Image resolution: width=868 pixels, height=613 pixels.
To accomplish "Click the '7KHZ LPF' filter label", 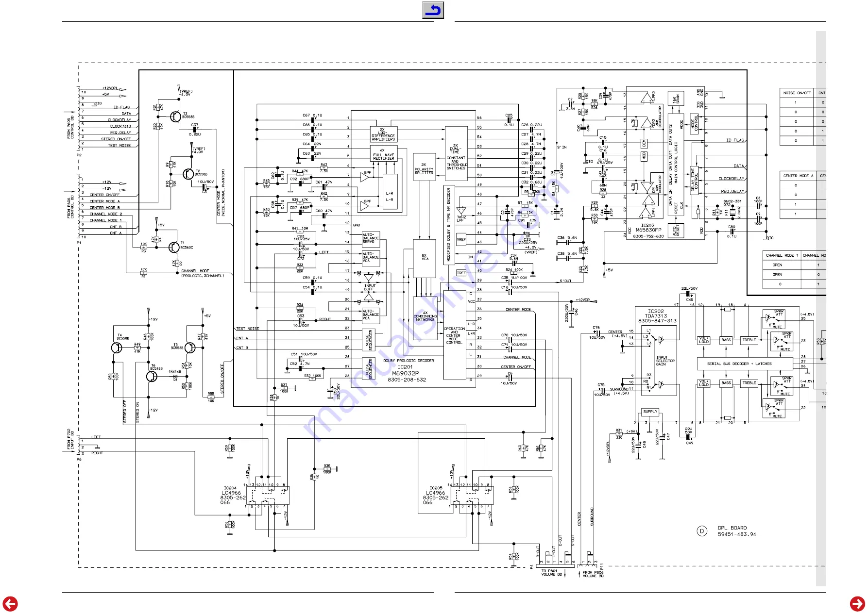I will [460, 219].
